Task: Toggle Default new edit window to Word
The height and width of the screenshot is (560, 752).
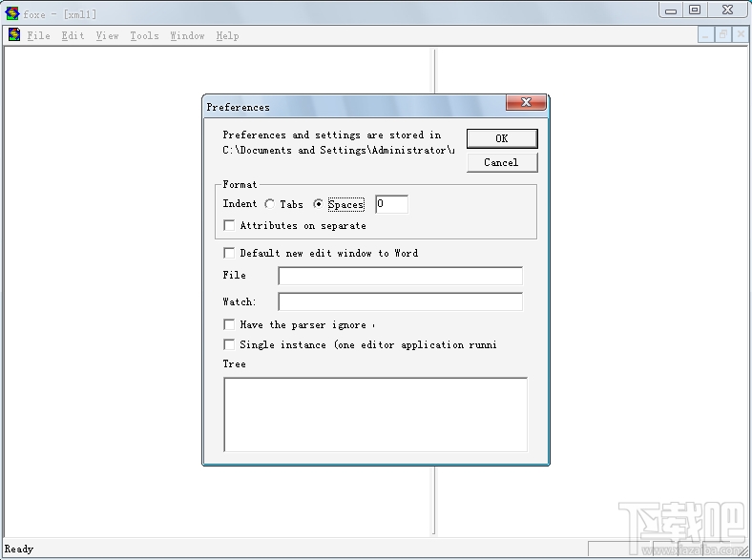Action: [x=229, y=253]
